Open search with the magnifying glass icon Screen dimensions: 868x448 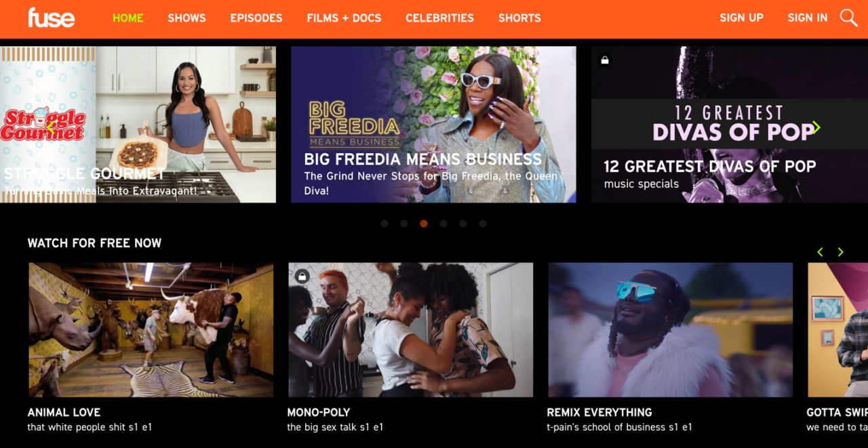click(848, 18)
